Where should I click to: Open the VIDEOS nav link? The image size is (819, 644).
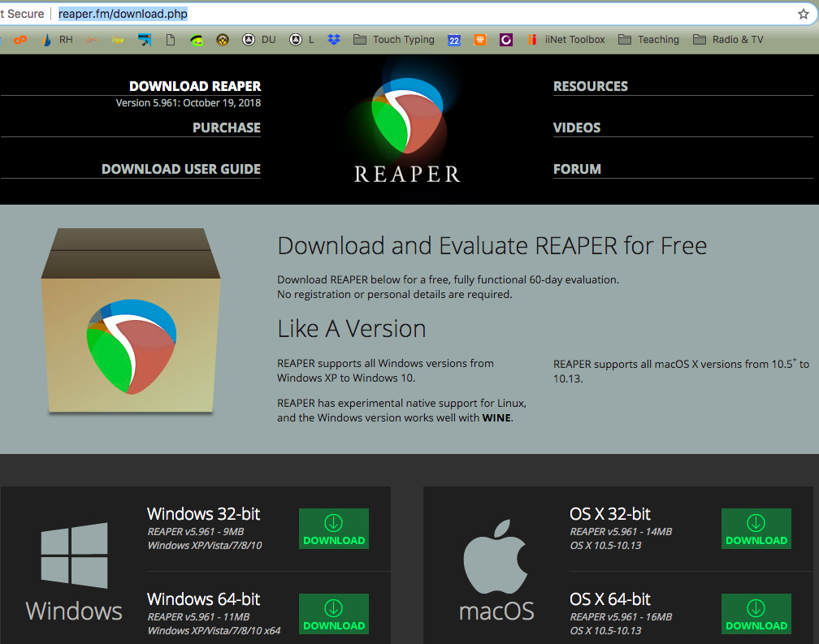click(577, 128)
